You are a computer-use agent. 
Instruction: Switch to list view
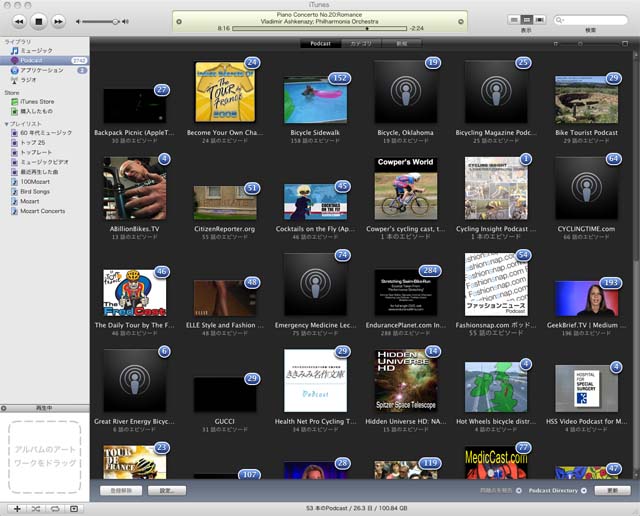click(514, 20)
